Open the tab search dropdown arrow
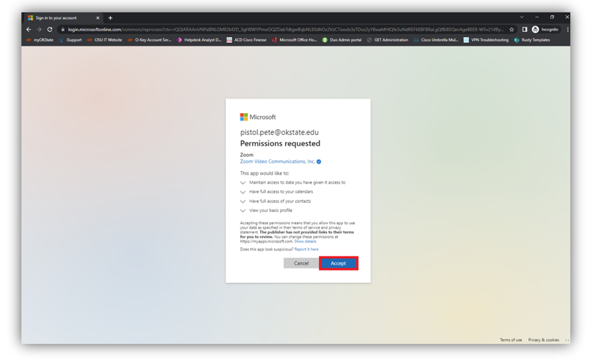Viewport: 595px width, 364px height. tap(522, 17)
